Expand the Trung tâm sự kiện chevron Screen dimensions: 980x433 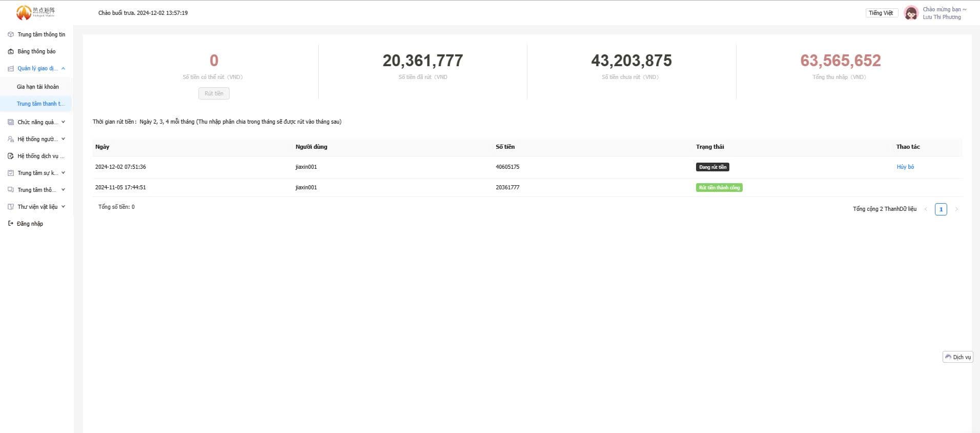coord(63,173)
